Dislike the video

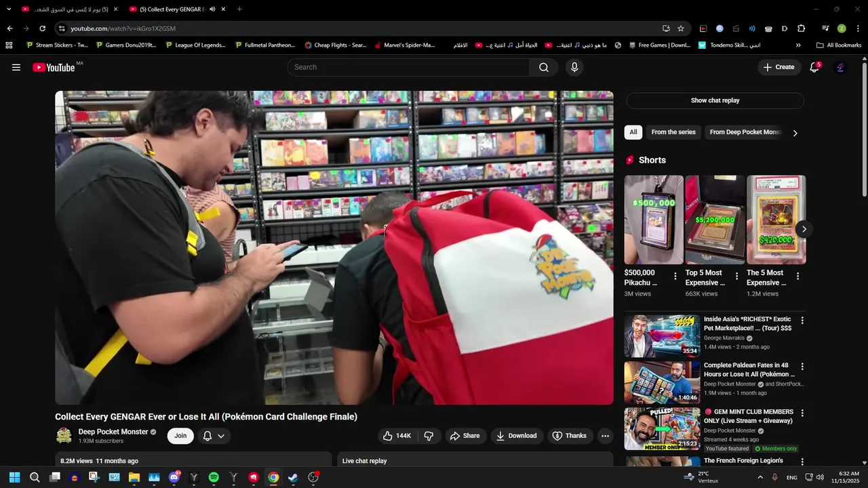pos(429,436)
